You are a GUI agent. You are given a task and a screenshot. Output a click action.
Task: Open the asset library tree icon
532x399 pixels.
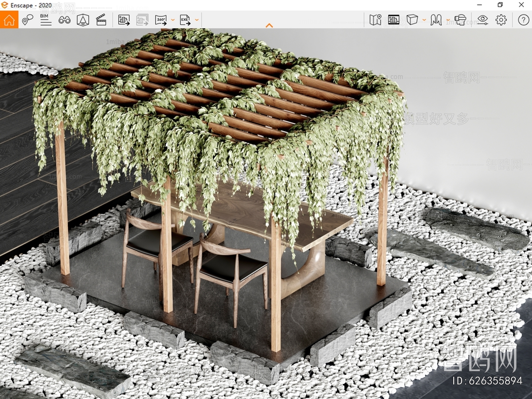pyautogui.click(x=83, y=20)
